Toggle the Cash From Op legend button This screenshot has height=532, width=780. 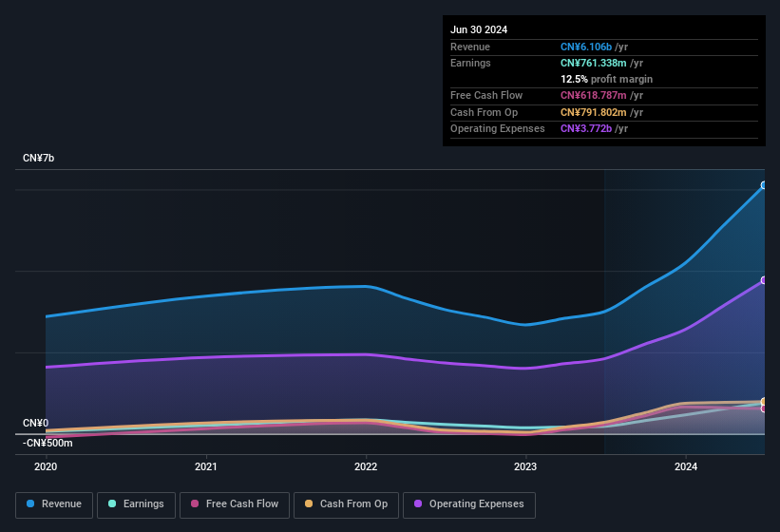[x=346, y=504]
